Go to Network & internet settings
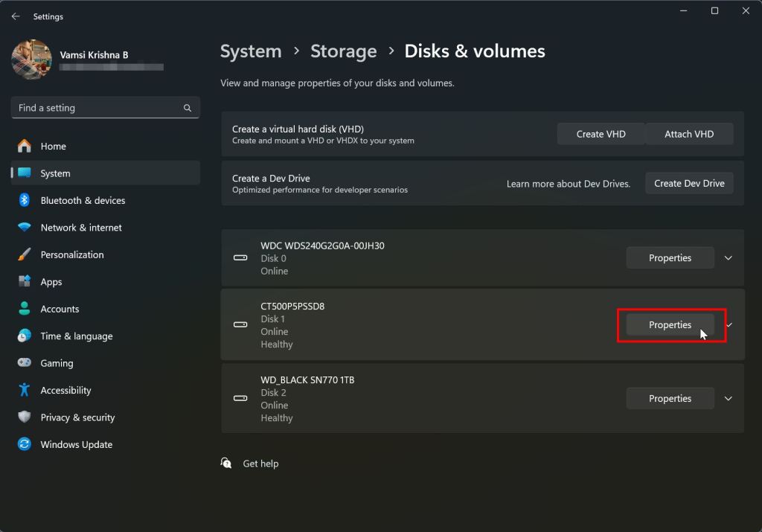Viewport: 762px width, 532px height. [x=106, y=228]
